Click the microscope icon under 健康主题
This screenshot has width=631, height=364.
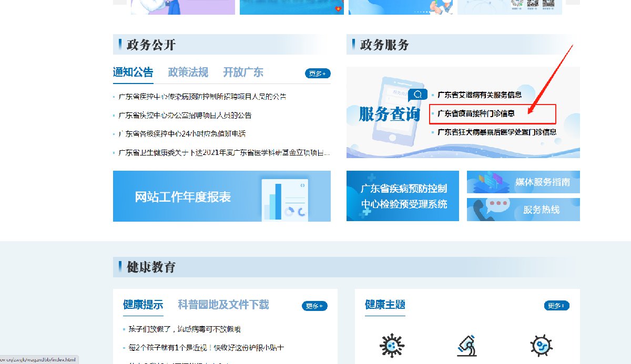(x=467, y=346)
